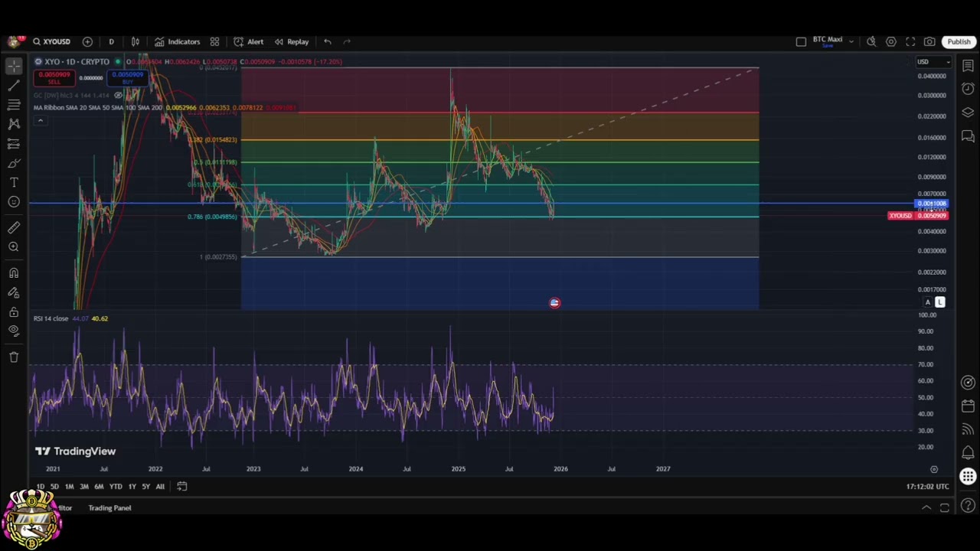The height and width of the screenshot is (551, 980).
Task: Select the 1M time range
Action: coord(69,487)
